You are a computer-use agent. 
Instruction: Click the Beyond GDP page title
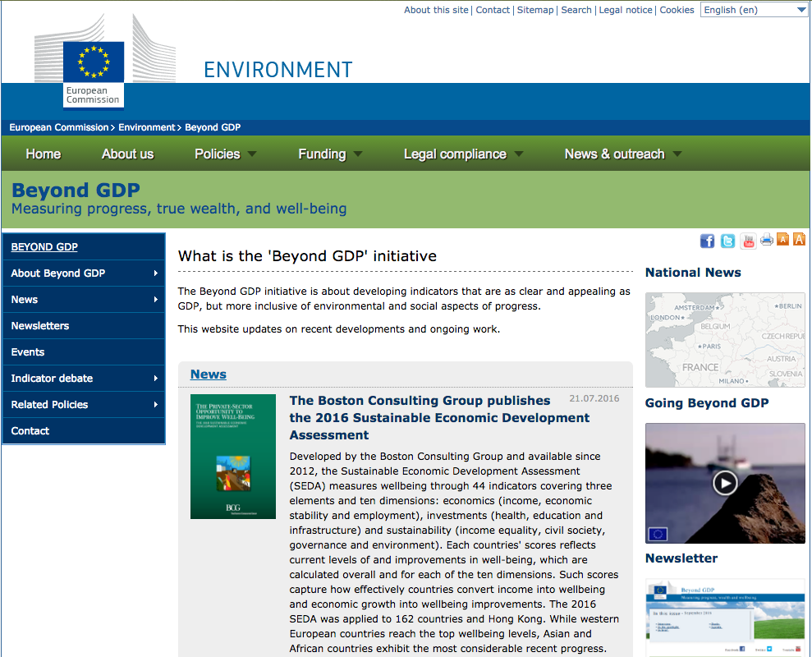click(x=76, y=191)
